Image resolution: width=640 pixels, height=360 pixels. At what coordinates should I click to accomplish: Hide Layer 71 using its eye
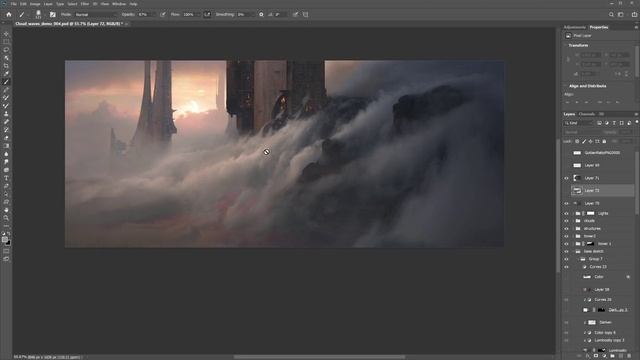(x=566, y=178)
